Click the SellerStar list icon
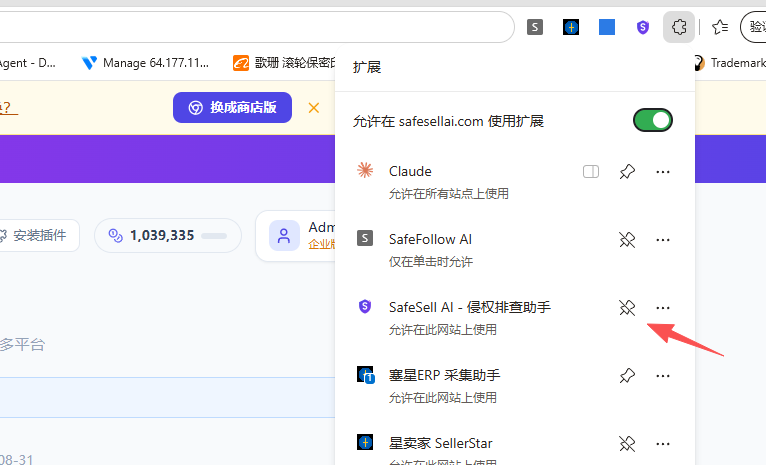The image size is (766, 465). (365, 442)
